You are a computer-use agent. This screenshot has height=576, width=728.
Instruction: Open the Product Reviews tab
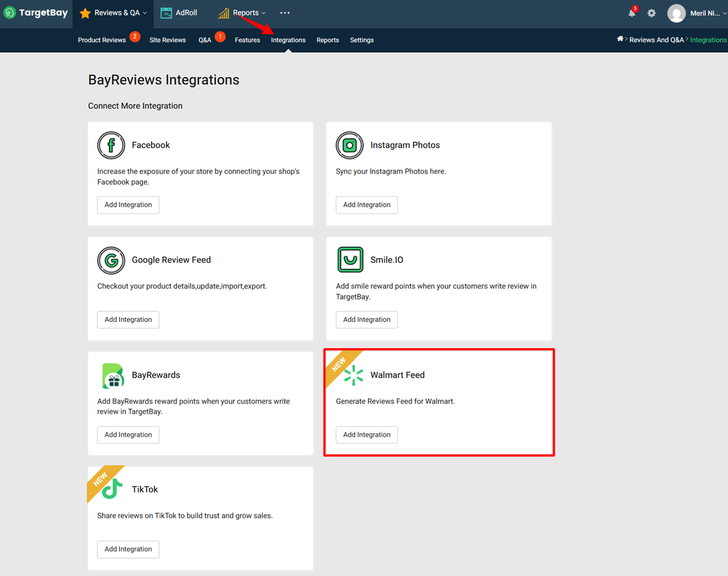pos(101,40)
